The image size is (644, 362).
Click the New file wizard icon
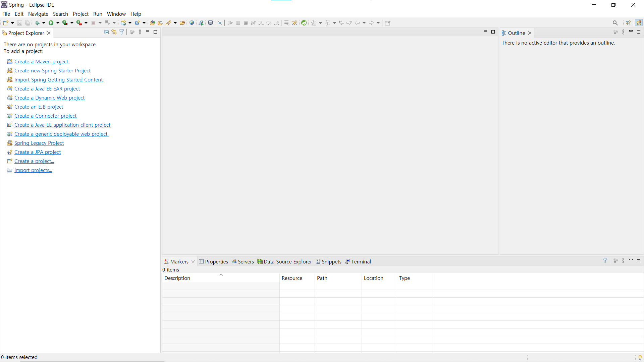click(x=6, y=23)
